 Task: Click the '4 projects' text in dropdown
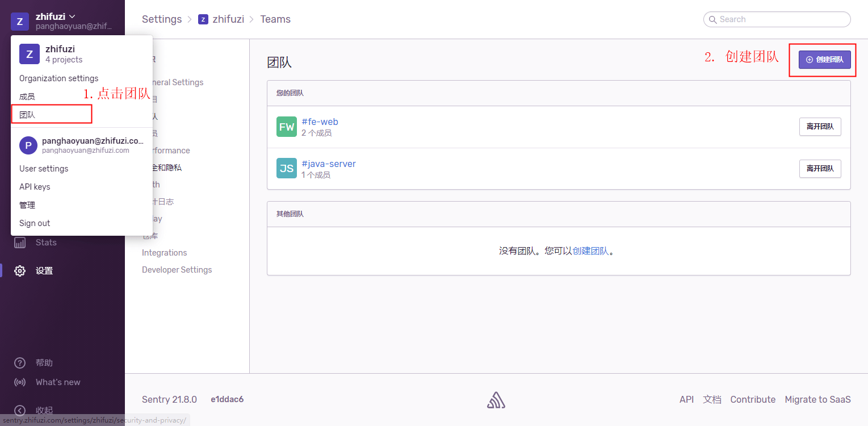[64, 60]
